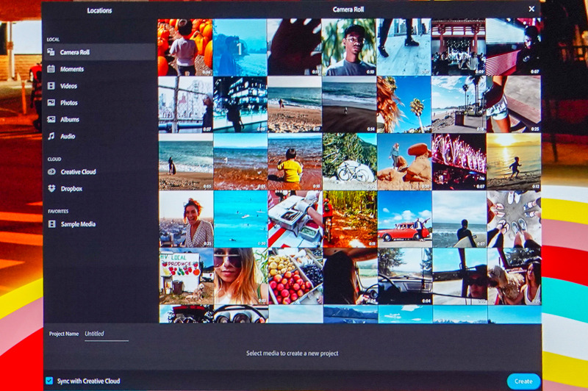Select Videos in the Locations list
Screen dimensions: 588x391
[x=100, y=86]
